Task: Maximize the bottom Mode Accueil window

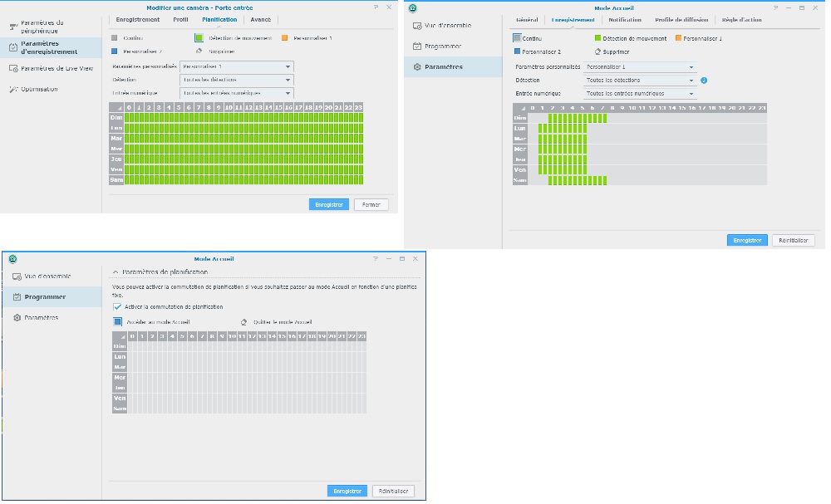Action: tap(402, 259)
